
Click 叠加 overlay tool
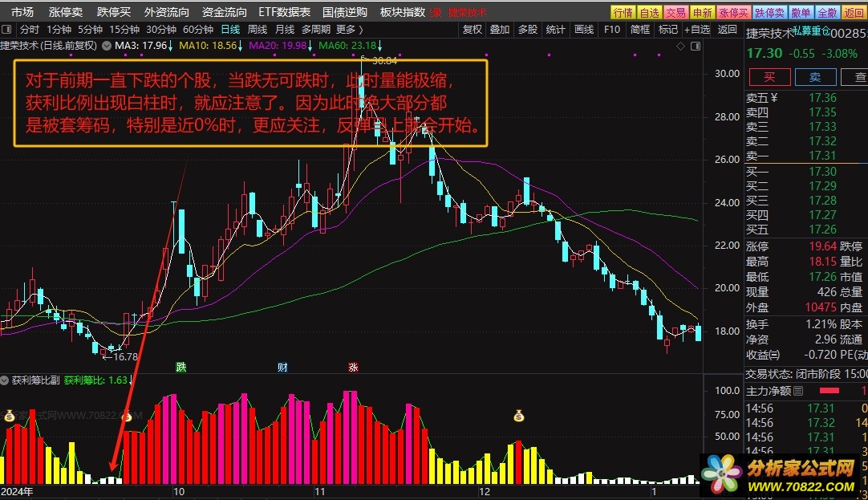click(x=499, y=30)
